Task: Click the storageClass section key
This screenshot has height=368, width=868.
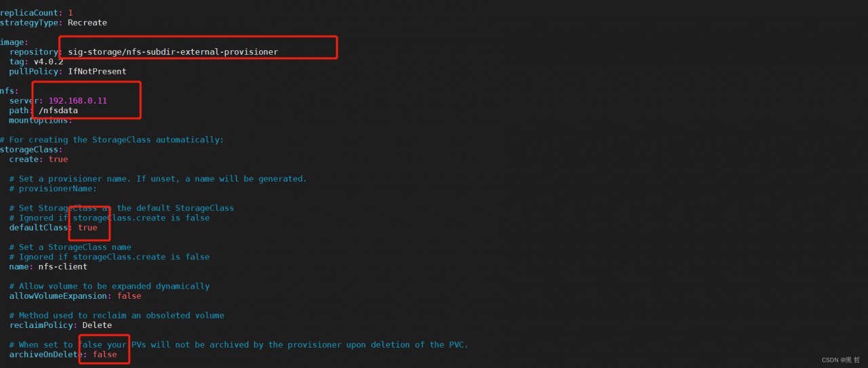Action: click(32, 150)
